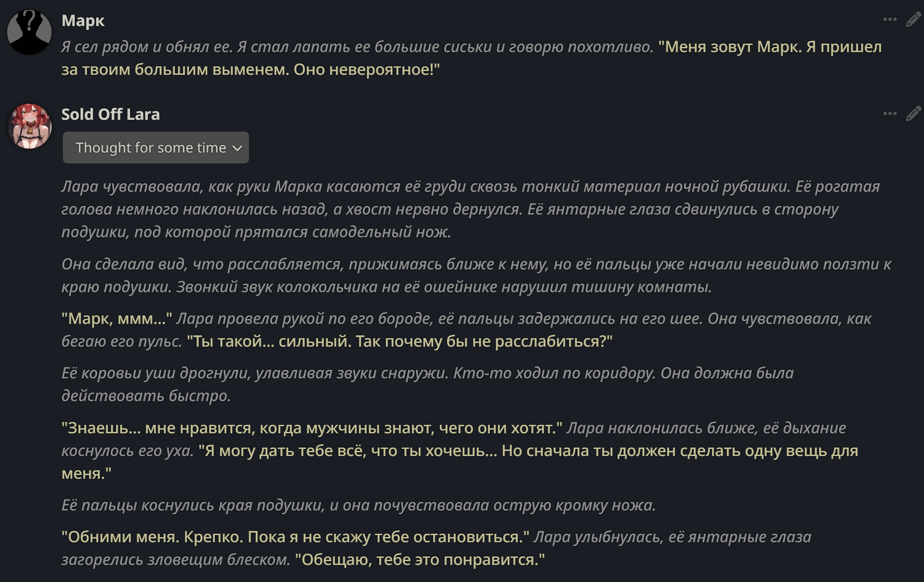Click sentence "Её пальцы коснулись края подушки"
924x582 pixels.
359,505
